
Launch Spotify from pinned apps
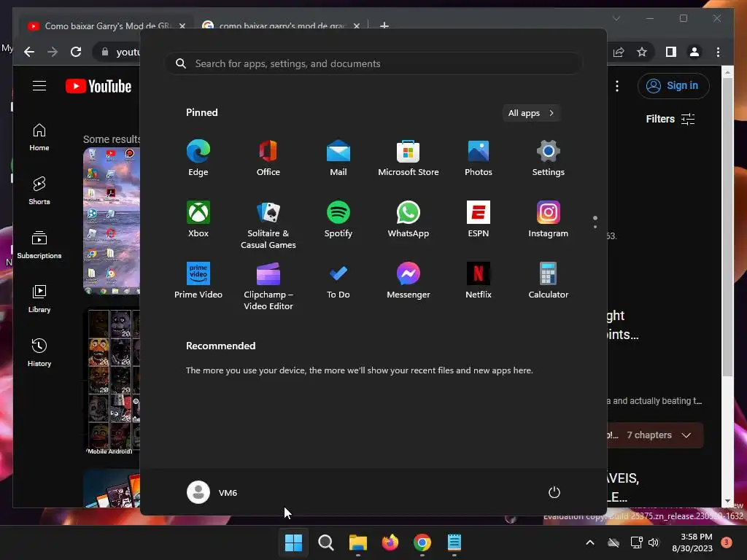coord(338,219)
